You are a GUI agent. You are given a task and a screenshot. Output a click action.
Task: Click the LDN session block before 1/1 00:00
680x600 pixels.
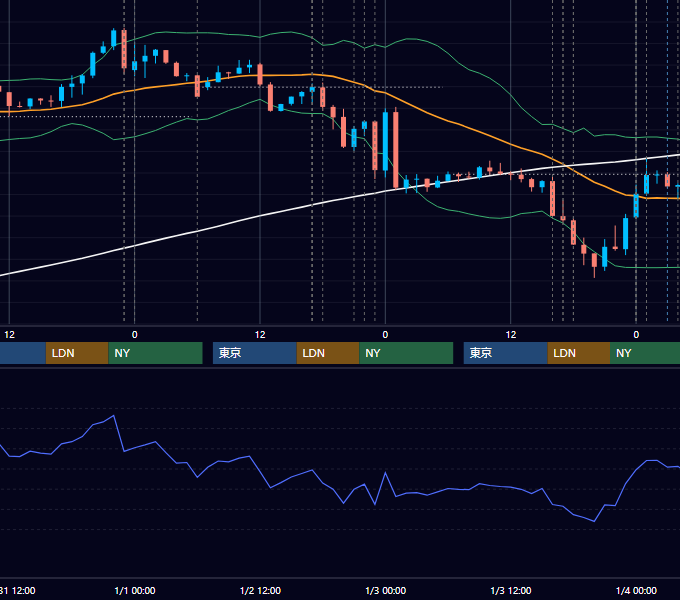pyautogui.click(x=77, y=353)
